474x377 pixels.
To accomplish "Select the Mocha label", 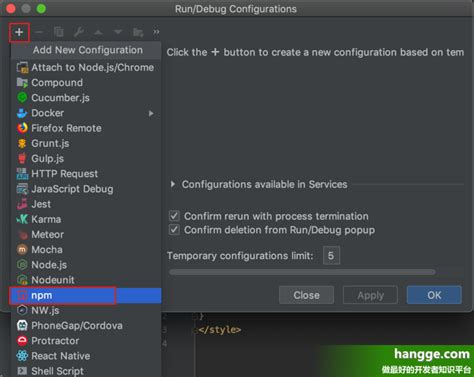I will (x=47, y=250).
